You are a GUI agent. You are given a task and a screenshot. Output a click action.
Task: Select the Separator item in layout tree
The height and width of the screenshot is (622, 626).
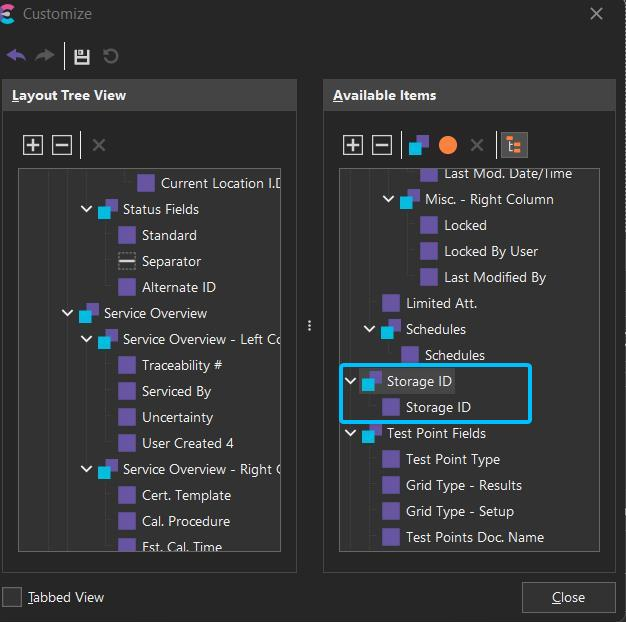pyautogui.click(x=170, y=261)
